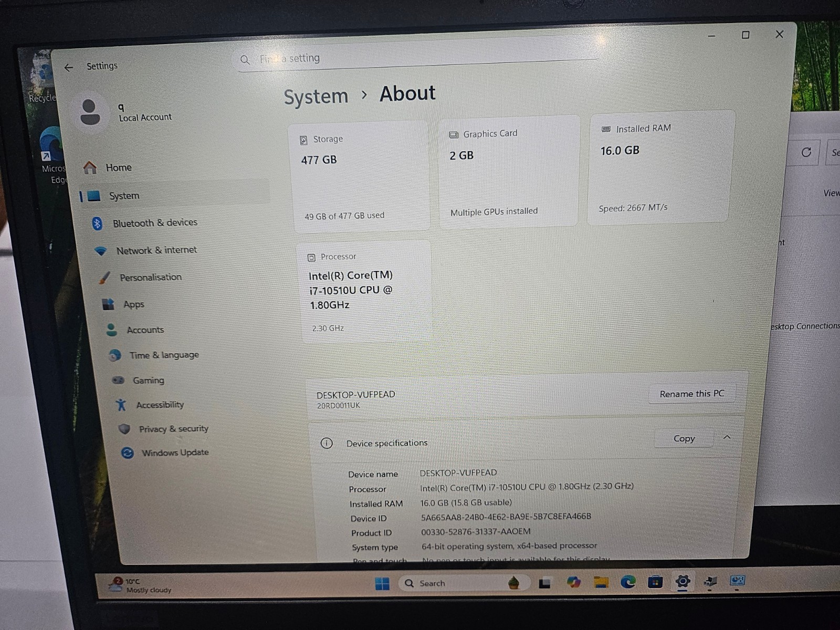The height and width of the screenshot is (630, 840).
Task: Open File Explorer from the taskbar
Action: click(601, 582)
